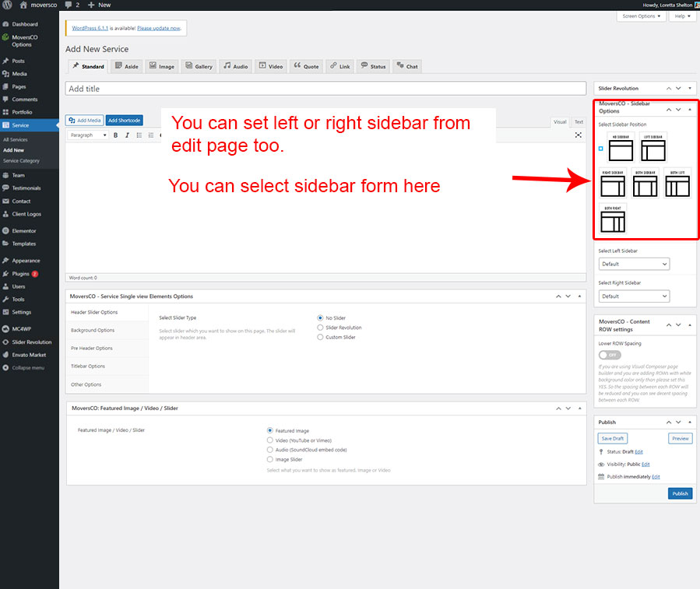Open the Select Right Sidebar dropdown
700x589 pixels.
(x=634, y=296)
